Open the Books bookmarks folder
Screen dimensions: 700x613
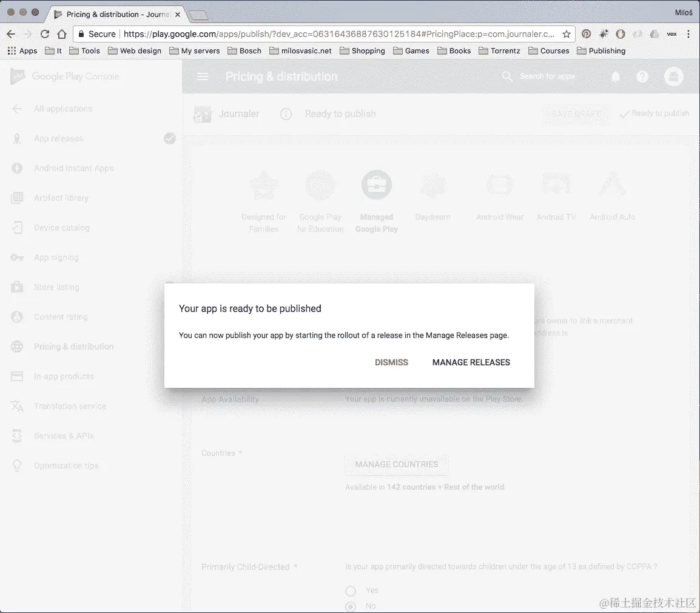(x=454, y=51)
